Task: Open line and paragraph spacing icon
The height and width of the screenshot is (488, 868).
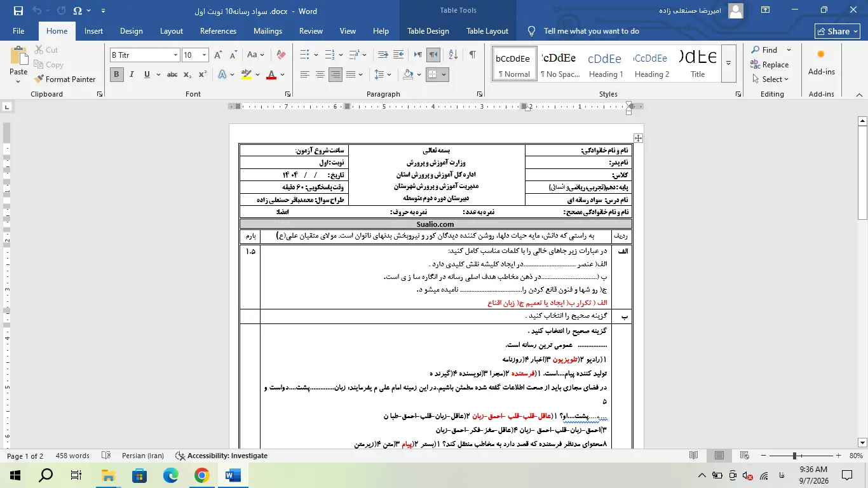Action: [379, 74]
